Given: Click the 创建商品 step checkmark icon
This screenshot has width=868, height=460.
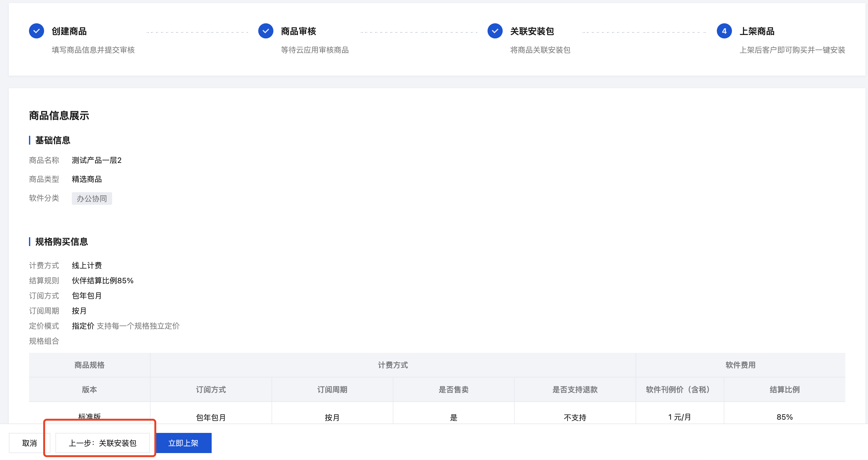Looking at the screenshot, I should click(x=37, y=31).
